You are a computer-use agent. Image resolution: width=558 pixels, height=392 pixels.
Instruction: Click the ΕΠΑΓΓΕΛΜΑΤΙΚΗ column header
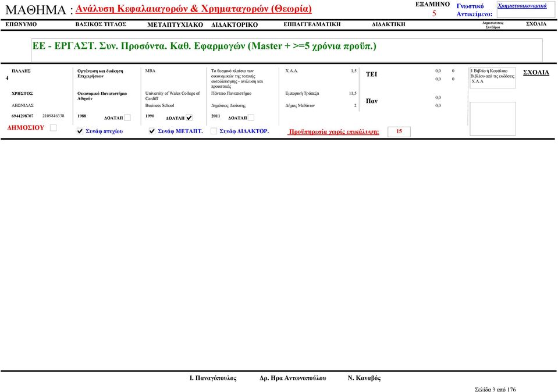[312, 24]
